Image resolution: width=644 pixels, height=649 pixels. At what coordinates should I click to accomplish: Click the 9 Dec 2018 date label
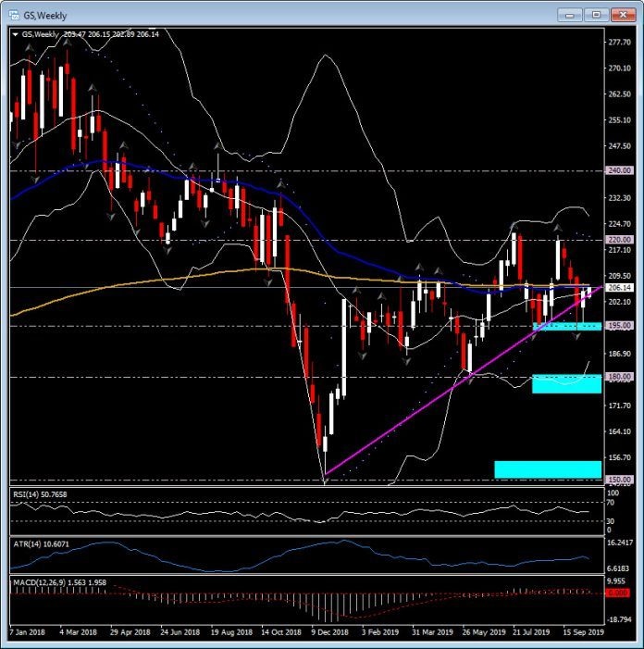(329, 632)
